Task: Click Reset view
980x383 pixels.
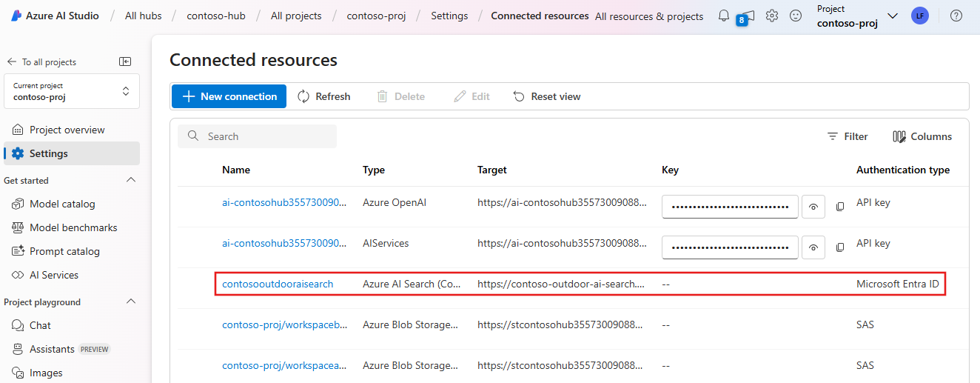Action: pos(546,96)
